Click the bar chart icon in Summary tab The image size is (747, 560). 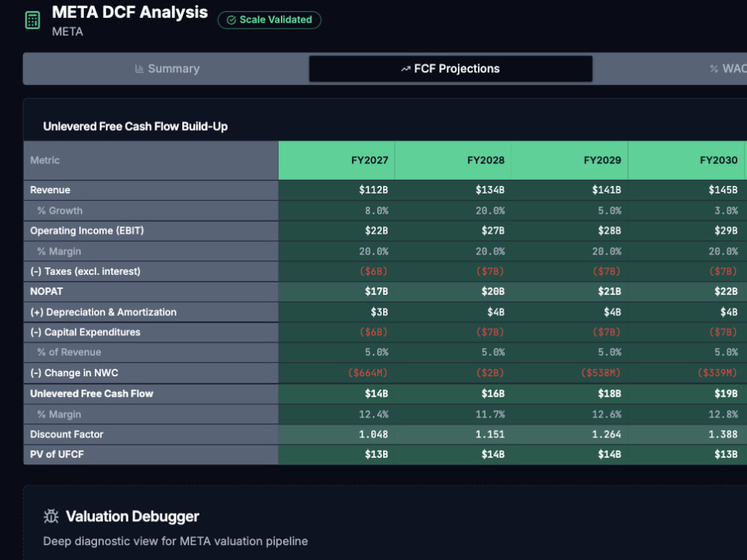pos(139,69)
